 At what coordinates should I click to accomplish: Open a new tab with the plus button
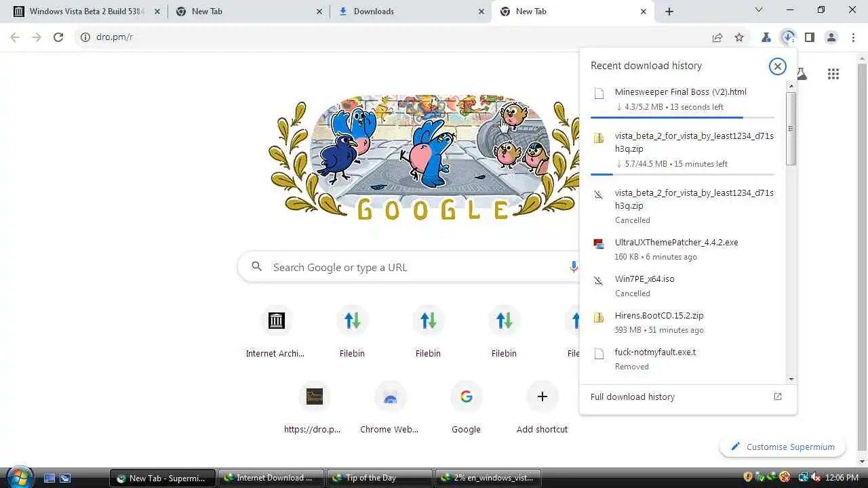pos(669,12)
